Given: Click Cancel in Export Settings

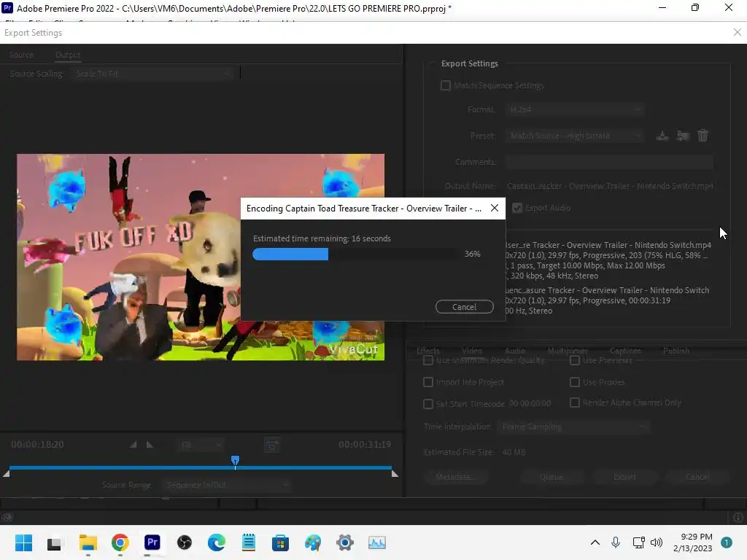Looking at the screenshot, I should [697, 477].
